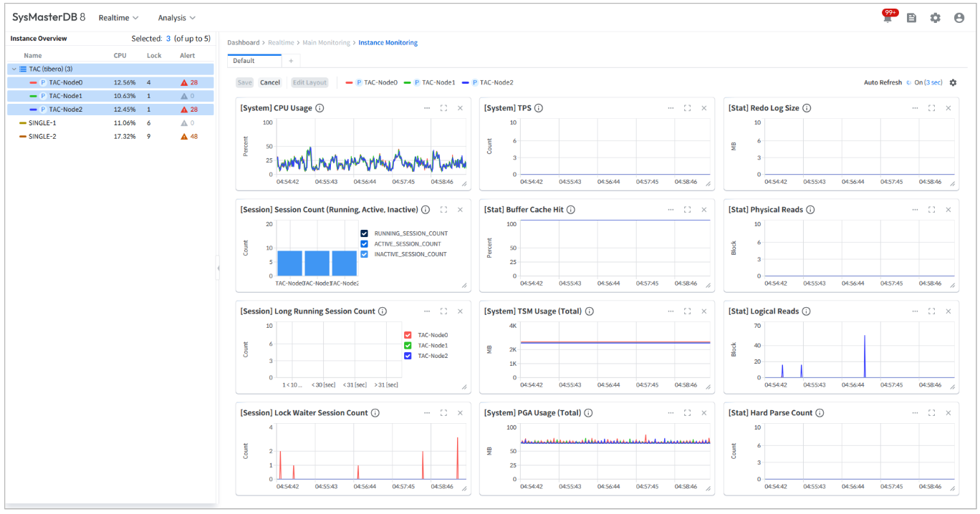The height and width of the screenshot is (514, 980).
Task: Open the document report icon in header
Action: (x=911, y=18)
